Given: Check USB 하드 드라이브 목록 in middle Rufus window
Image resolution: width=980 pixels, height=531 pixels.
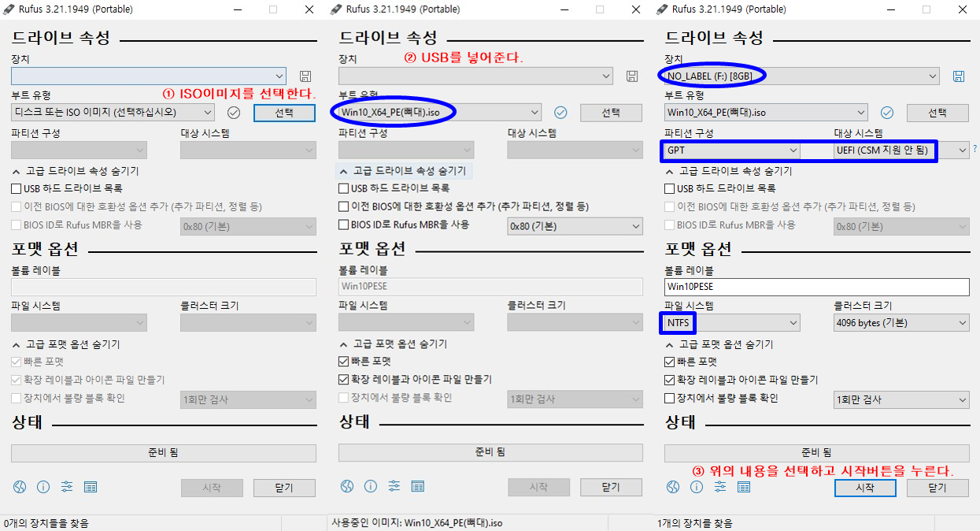Looking at the screenshot, I should [343, 189].
